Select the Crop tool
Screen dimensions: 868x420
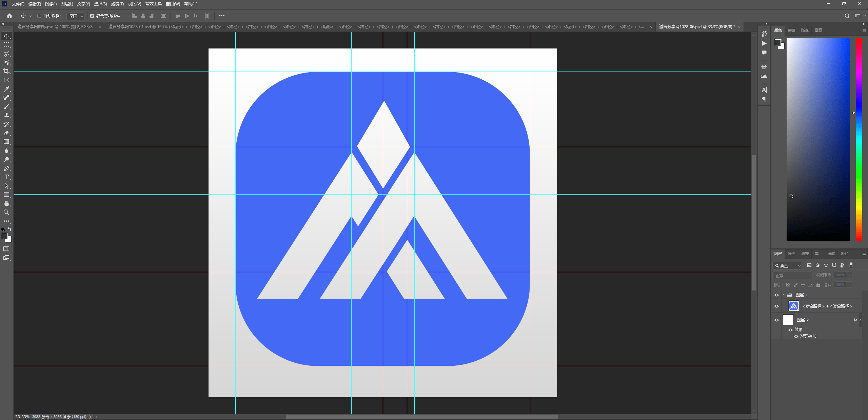(6, 71)
